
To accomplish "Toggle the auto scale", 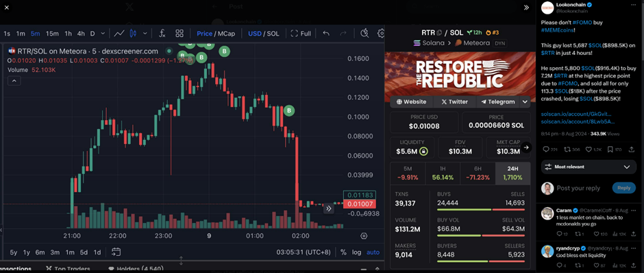I will (x=373, y=252).
